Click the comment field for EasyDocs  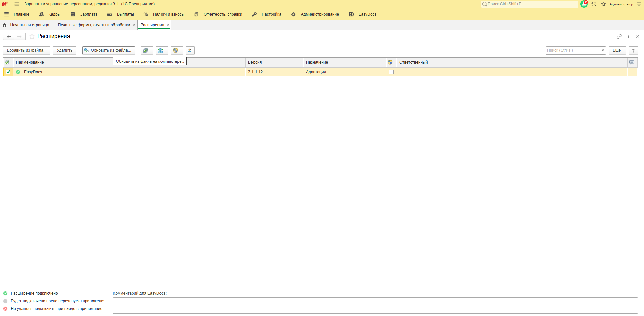[x=375, y=305]
